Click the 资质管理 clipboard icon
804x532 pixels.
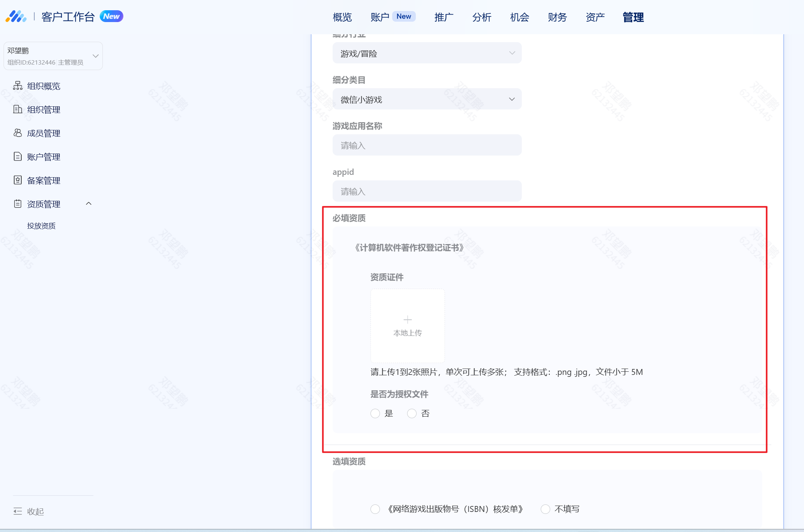[18, 204]
